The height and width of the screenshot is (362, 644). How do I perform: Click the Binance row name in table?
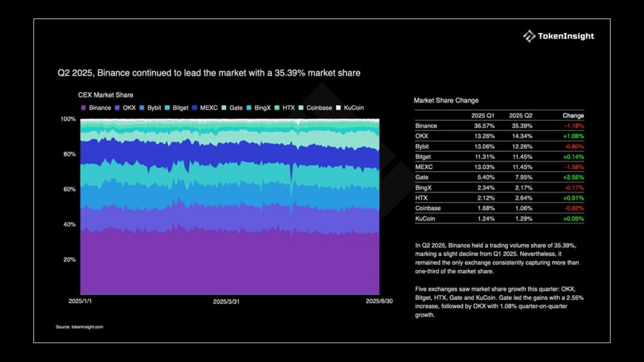pos(426,126)
